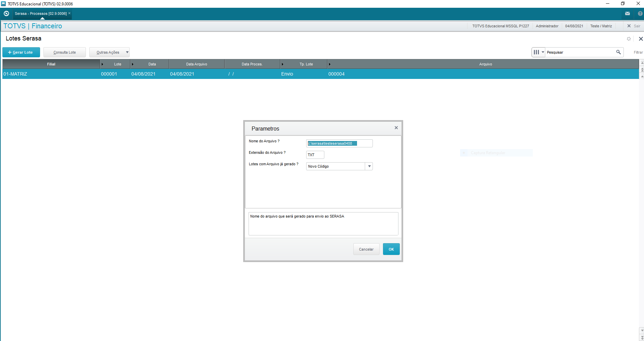Screen dimensions: 644x341
Task: Edit the Nome do Arquivo field
Action: [x=339, y=143]
